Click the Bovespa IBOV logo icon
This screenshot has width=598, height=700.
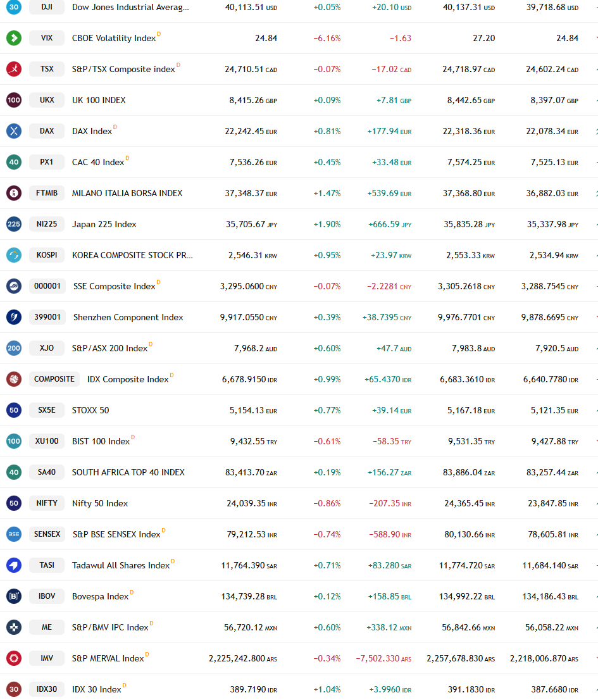pyautogui.click(x=14, y=596)
